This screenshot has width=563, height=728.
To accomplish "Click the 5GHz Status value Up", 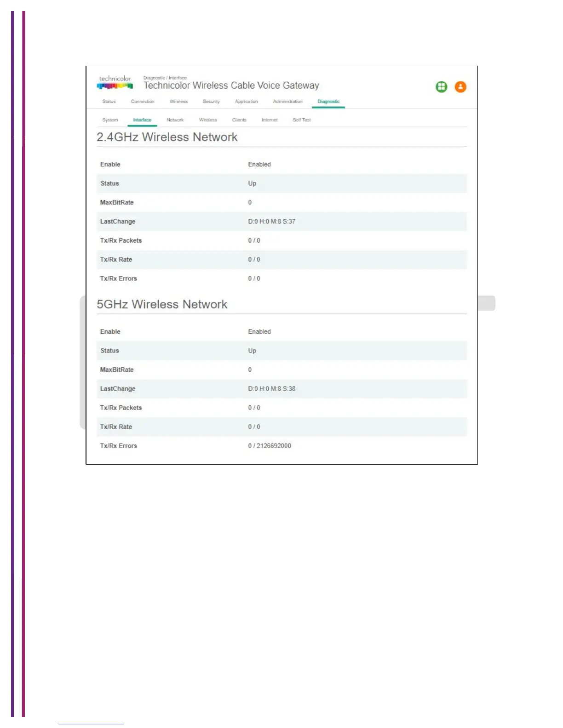I will [x=252, y=351].
